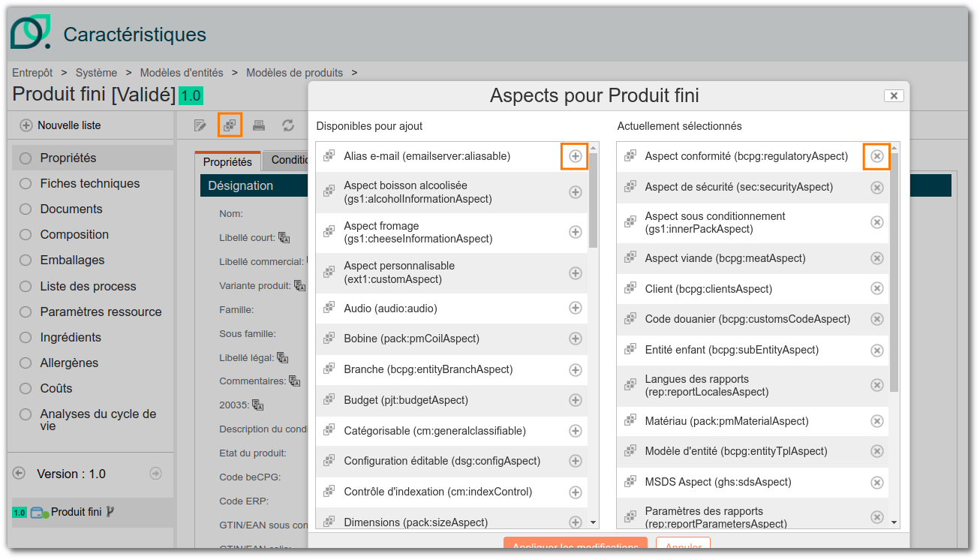Remove the Entité enfant aspect
The image size is (980, 560).
point(876,350)
